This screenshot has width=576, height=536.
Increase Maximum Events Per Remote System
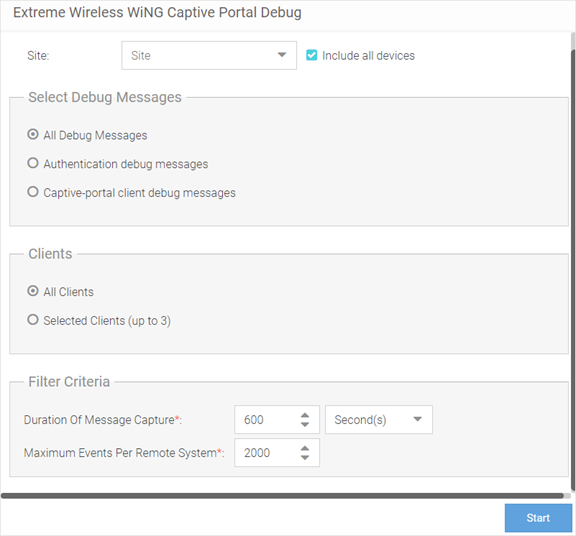(305, 449)
